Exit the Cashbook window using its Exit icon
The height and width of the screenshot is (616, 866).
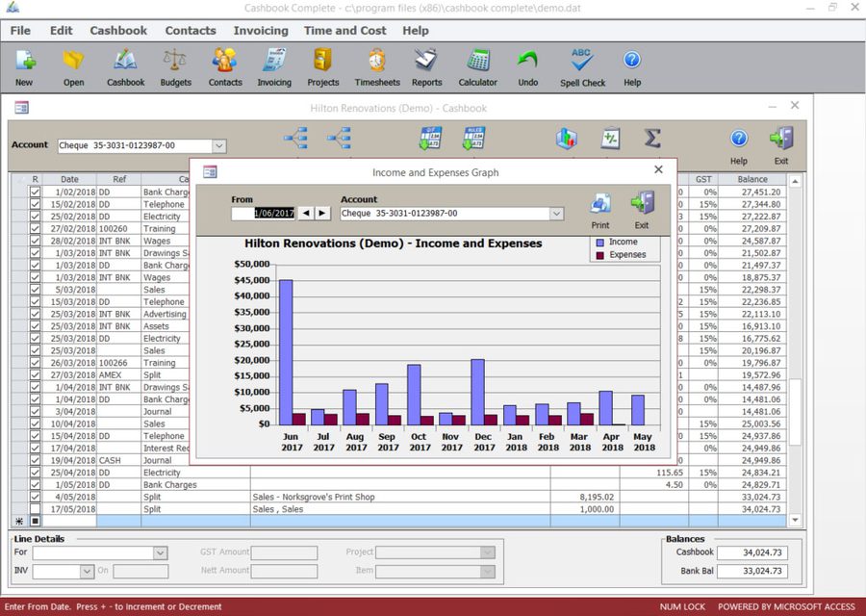[x=781, y=138]
